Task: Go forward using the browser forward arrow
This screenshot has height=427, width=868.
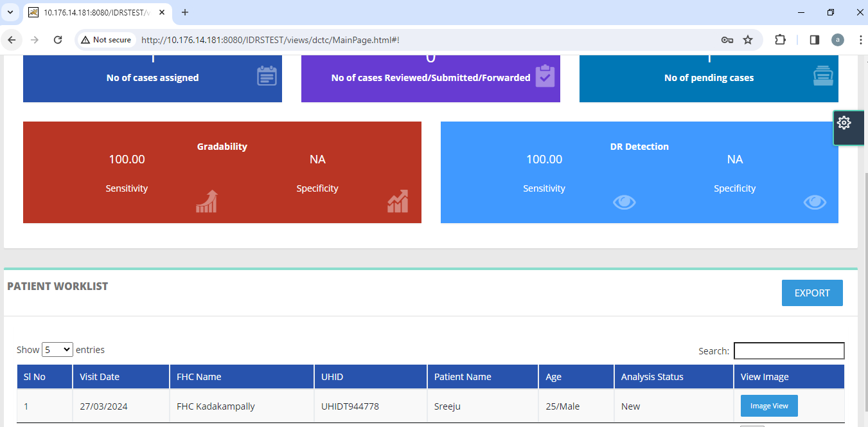Action: 35,40
